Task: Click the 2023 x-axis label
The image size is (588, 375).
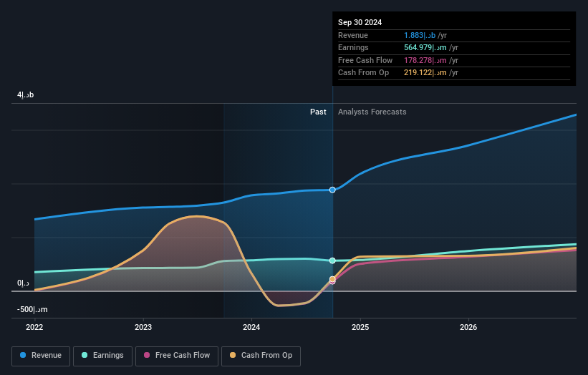Action: point(143,327)
